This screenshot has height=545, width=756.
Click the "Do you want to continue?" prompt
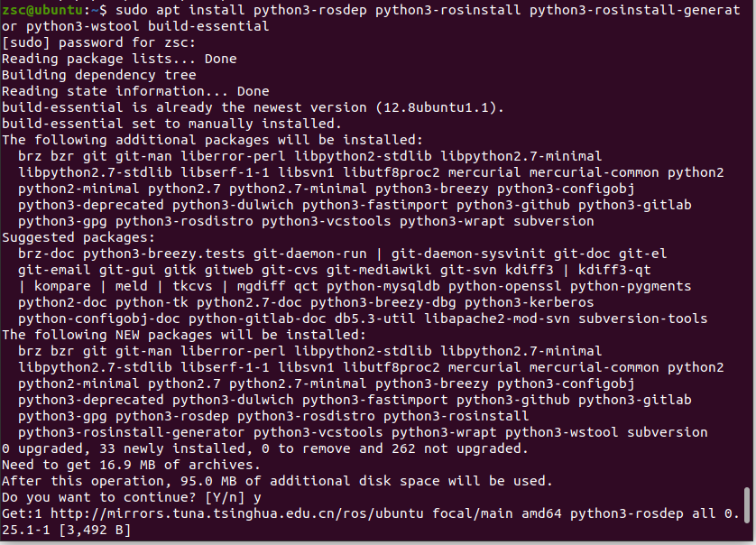115,497
